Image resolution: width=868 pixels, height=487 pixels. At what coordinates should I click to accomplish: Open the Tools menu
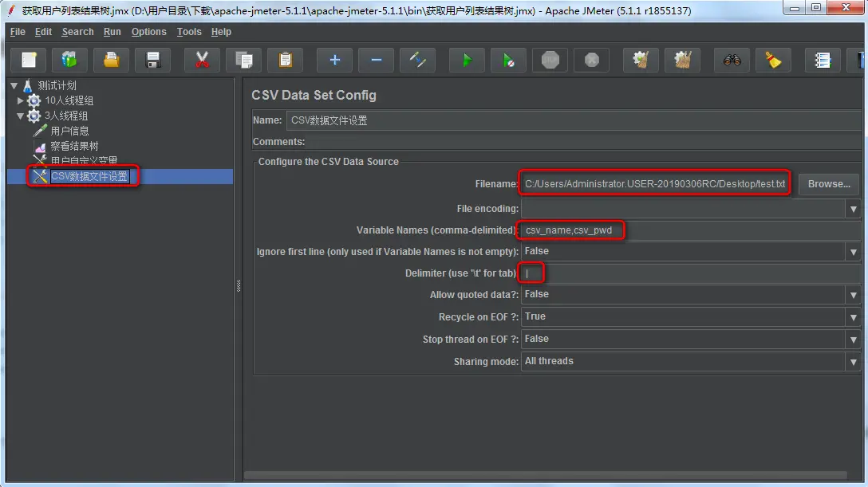click(x=189, y=32)
